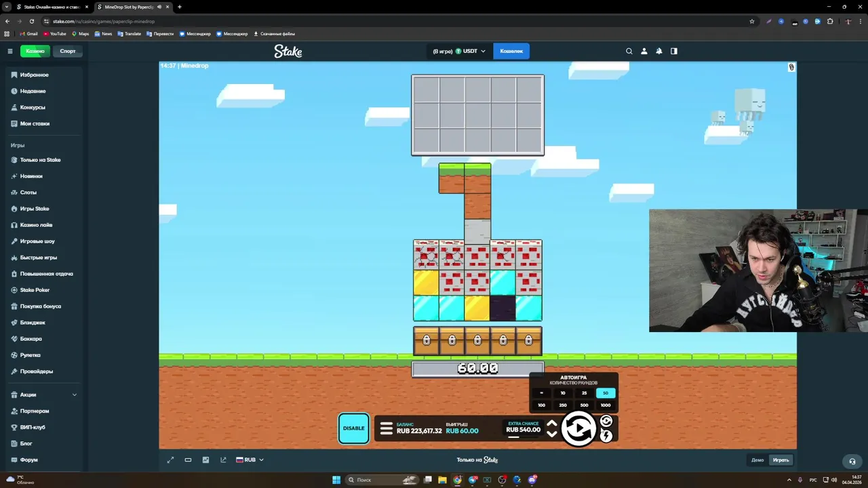Click the Wallet (Кошелек) button
The image size is (868, 488).
[x=511, y=51]
